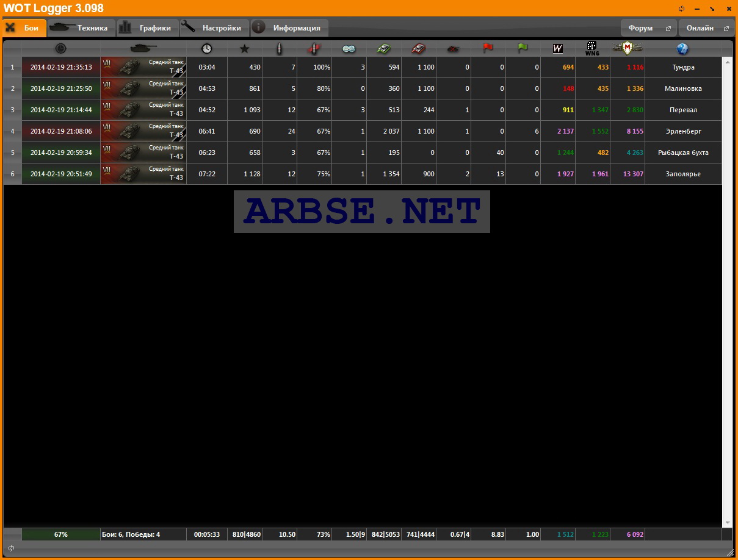
Task: Sort by the shell shots-fired column icon
Action: point(280,49)
